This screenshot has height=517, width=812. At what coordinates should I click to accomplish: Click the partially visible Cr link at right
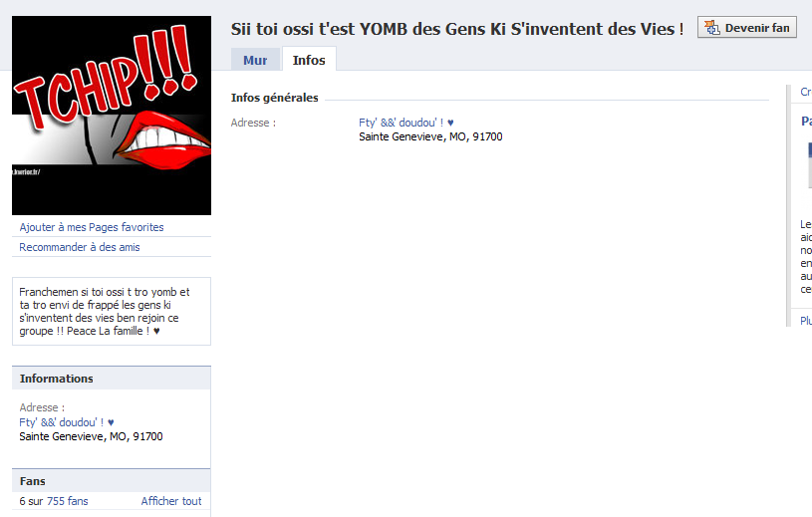[x=806, y=92]
